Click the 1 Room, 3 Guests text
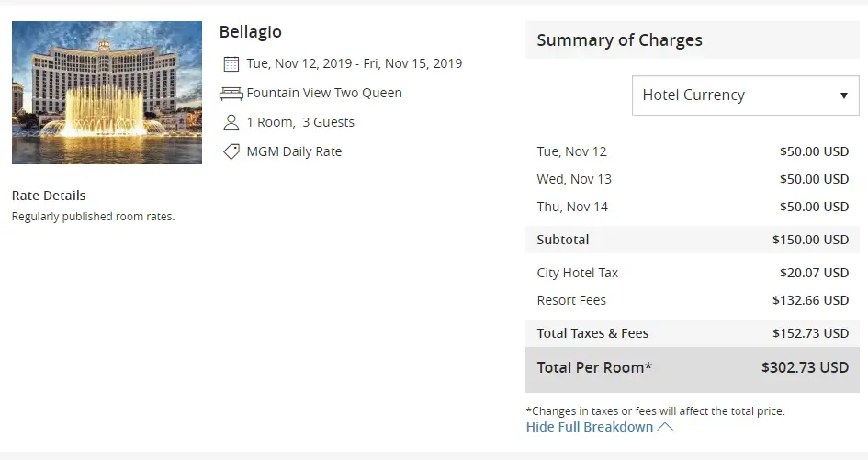 click(300, 123)
